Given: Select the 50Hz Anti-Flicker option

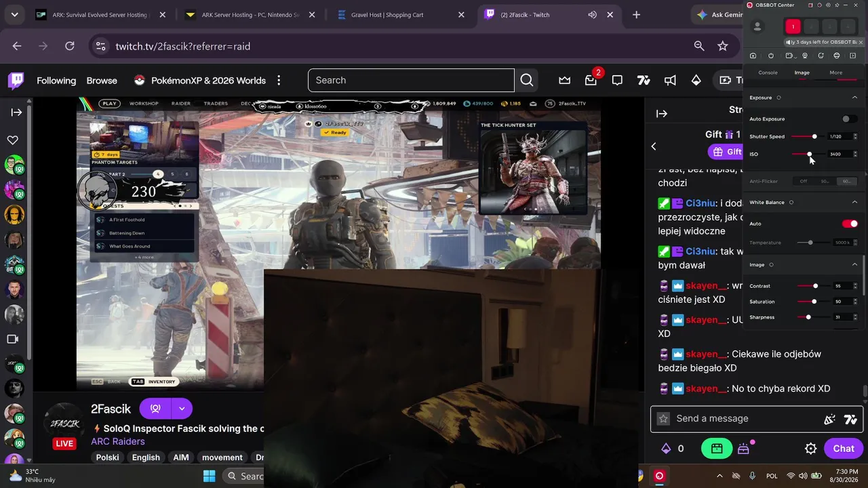Looking at the screenshot, I should [x=825, y=182].
